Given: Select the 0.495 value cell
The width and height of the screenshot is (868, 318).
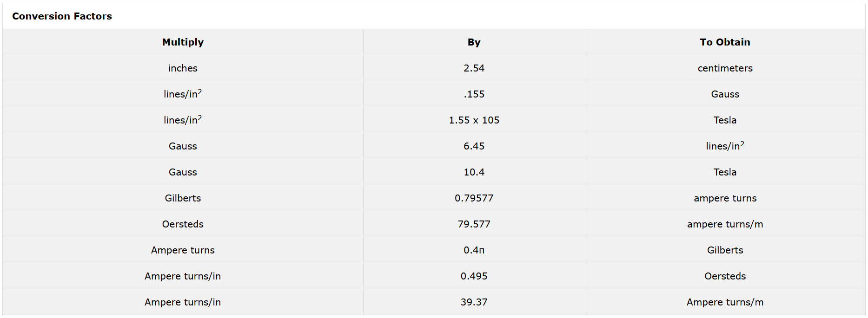Looking at the screenshot, I should [x=474, y=276].
